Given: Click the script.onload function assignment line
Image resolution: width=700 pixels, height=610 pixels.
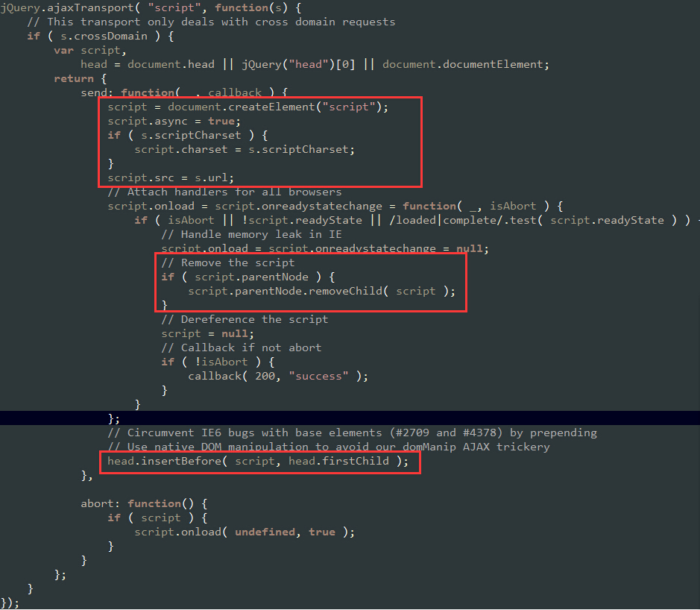Looking at the screenshot, I should coord(335,207).
